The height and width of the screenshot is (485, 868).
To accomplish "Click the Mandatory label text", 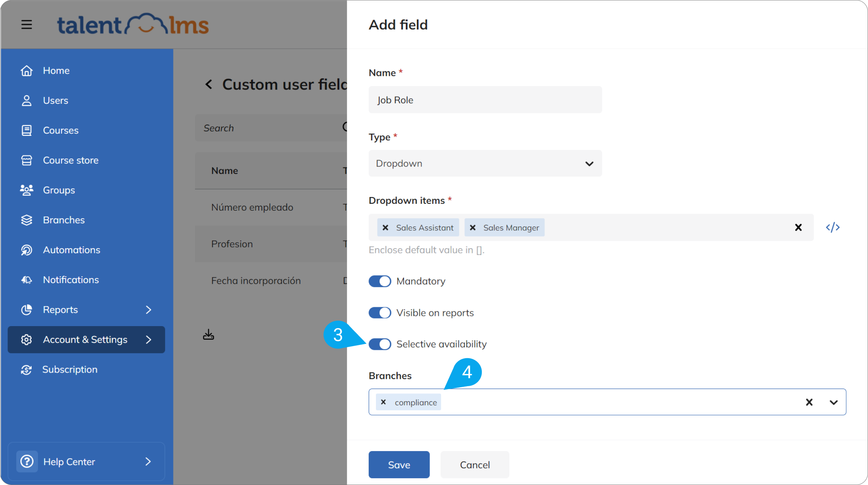I will 421,281.
